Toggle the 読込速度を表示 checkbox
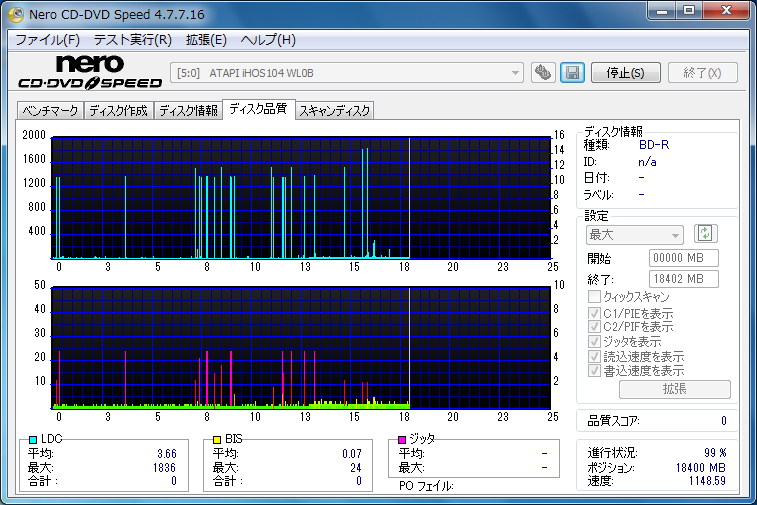 point(594,356)
